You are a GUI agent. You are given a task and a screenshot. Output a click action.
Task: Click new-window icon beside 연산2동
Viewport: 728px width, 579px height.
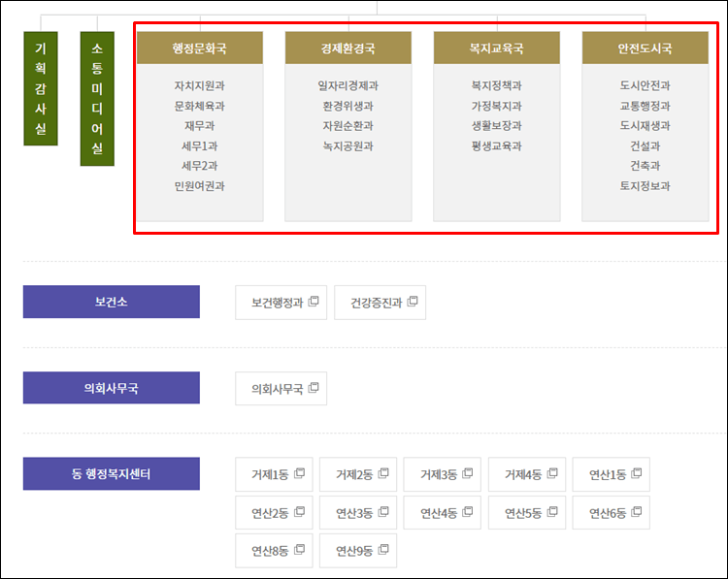[300, 512]
